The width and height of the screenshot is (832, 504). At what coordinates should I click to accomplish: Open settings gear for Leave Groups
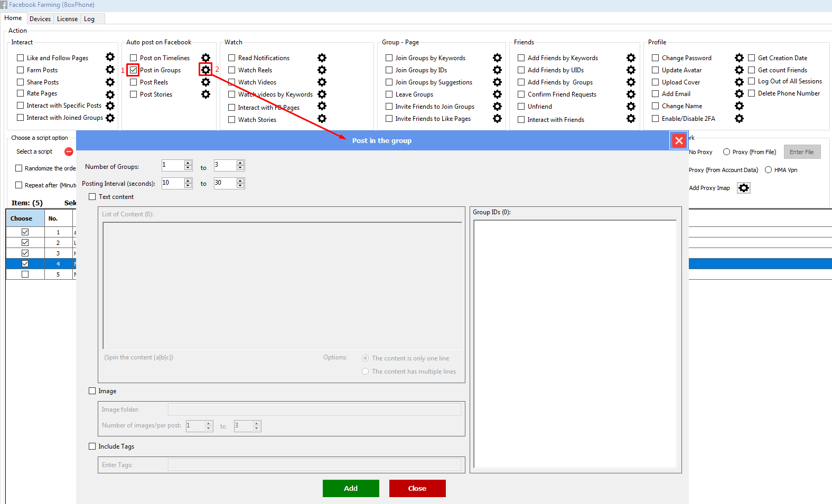point(497,94)
